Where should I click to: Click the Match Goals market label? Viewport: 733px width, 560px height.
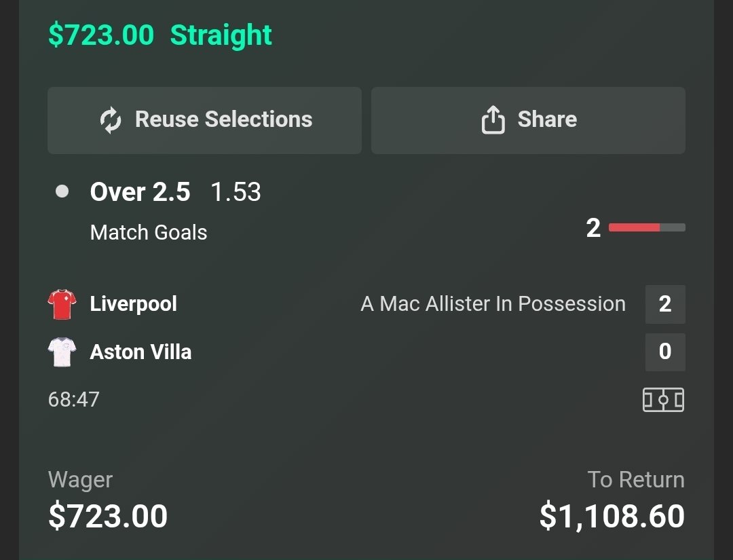tap(149, 232)
